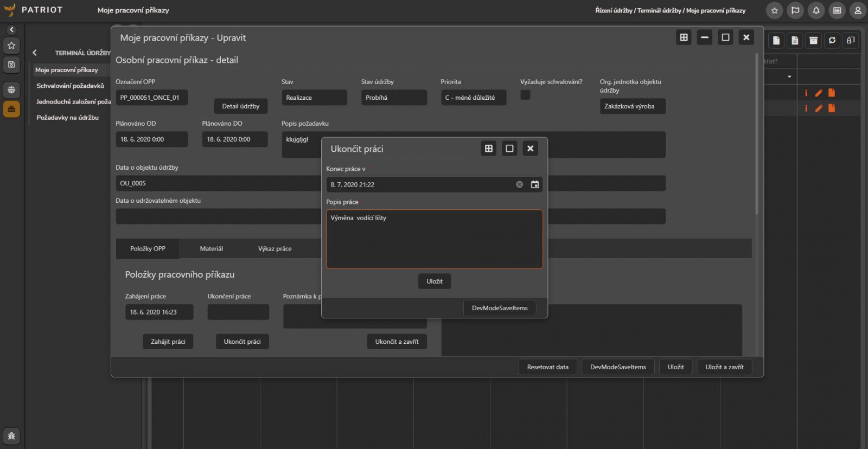Click the Upravit window vertical scrollbar
Viewport: 868px width, 449px height.
click(757, 133)
